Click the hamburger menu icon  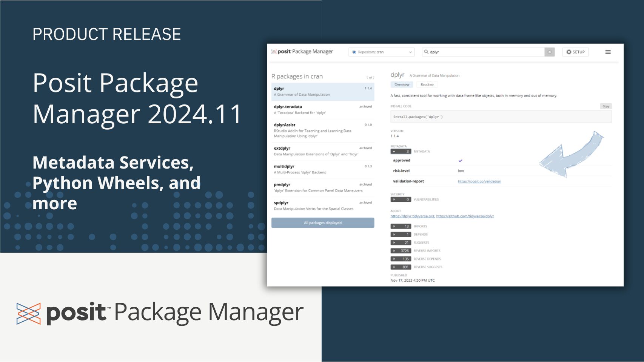pyautogui.click(x=608, y=52)
